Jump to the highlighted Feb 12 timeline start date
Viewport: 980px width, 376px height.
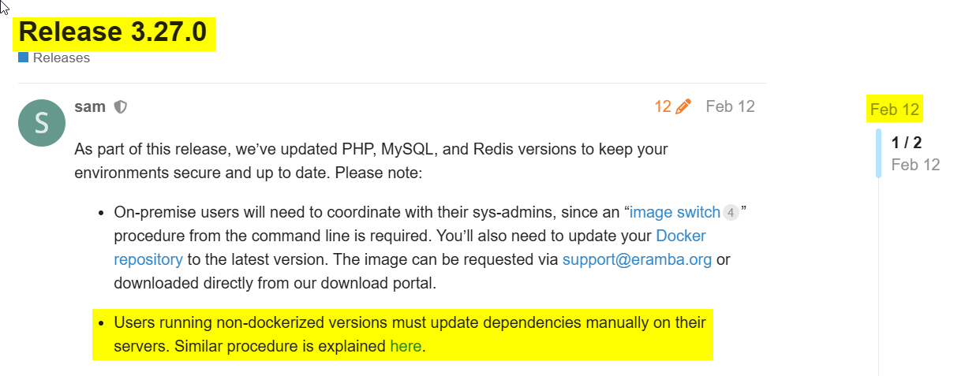(x=895, y=110)
